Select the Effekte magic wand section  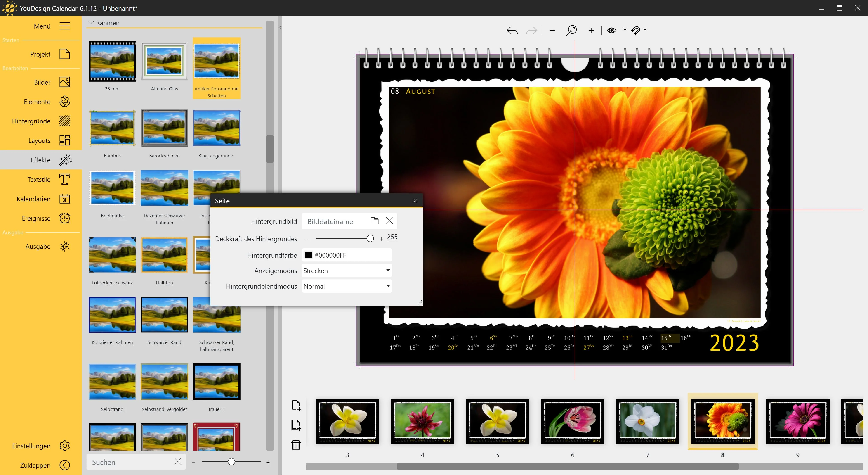click(41, 160)
